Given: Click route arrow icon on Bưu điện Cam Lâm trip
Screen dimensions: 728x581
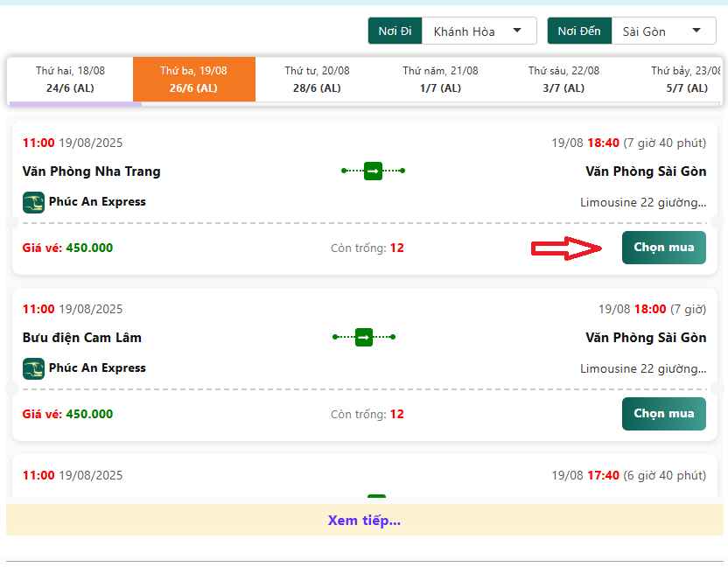Looking at the screenshot, I should pos(364,337).
